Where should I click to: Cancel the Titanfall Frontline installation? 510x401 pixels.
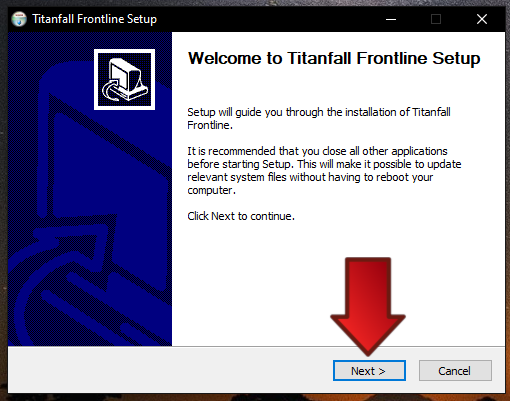coord(455,370)
